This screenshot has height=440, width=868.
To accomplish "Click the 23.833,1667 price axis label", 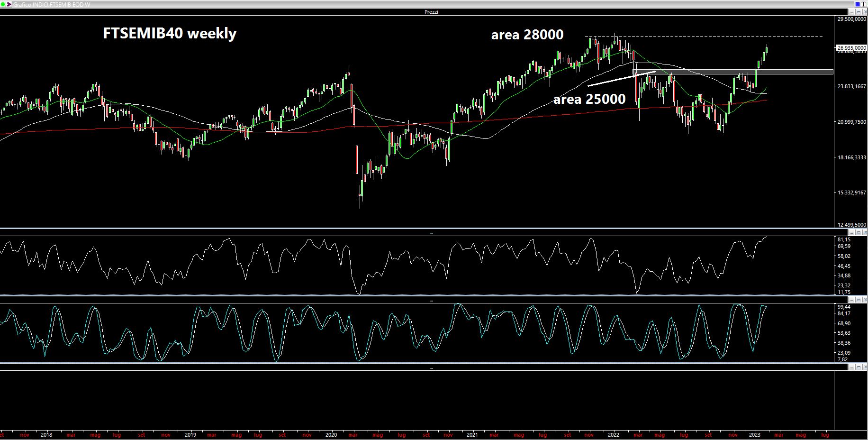I will [852, 86].
